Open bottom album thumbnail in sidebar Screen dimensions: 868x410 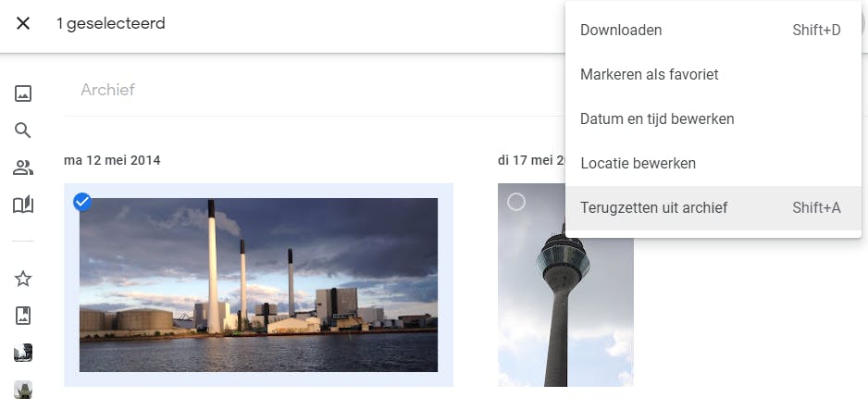click(x=23, y=390)
